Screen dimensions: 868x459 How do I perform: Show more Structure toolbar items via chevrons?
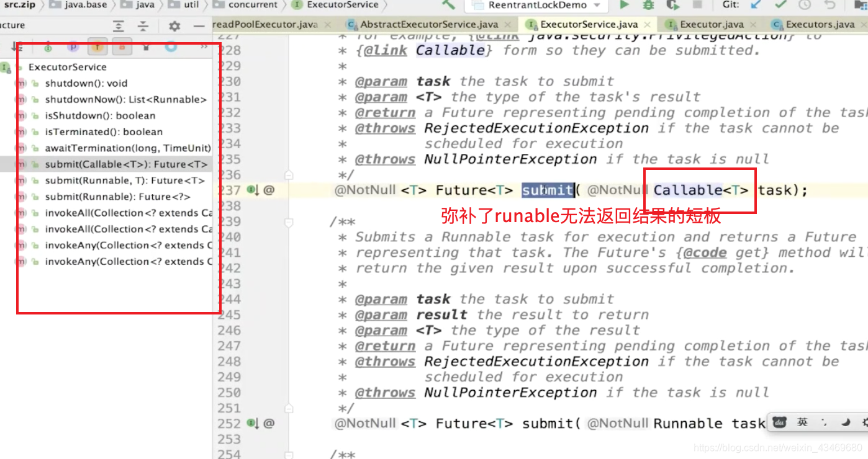pos(204,47)
